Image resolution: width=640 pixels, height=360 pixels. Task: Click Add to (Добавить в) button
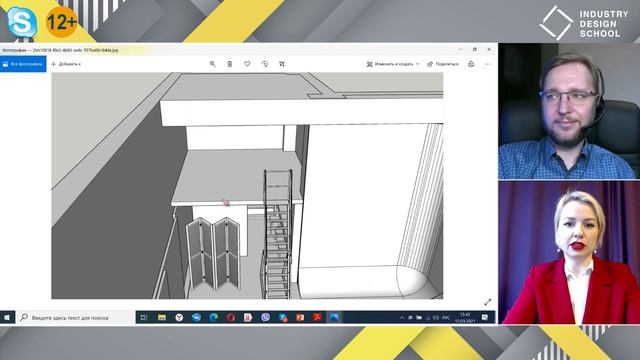pyautogui.click(x=66, y=64)
